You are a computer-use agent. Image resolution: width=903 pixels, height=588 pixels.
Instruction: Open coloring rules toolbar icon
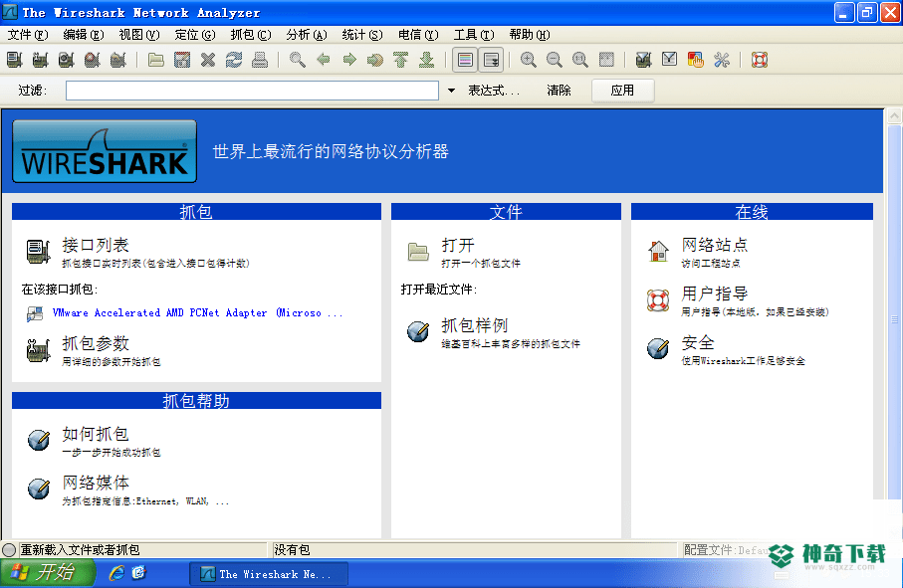(x=696, y=60)
